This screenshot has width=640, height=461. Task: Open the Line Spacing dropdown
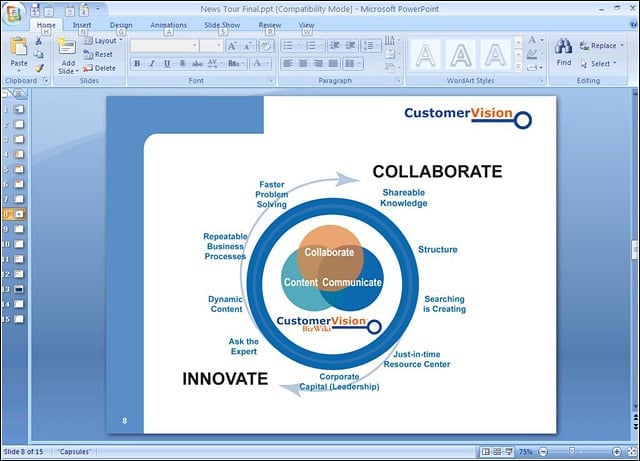point(371,45)
